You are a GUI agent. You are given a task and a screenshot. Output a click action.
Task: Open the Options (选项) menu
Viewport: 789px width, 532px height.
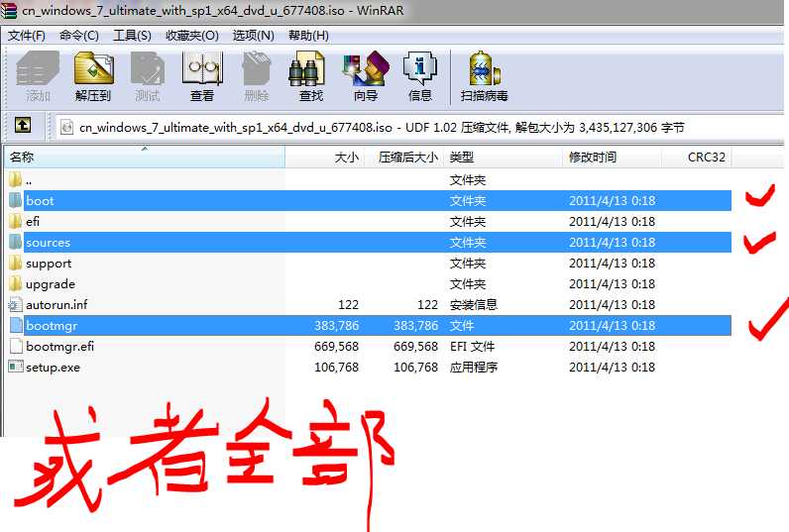[253, 36]
